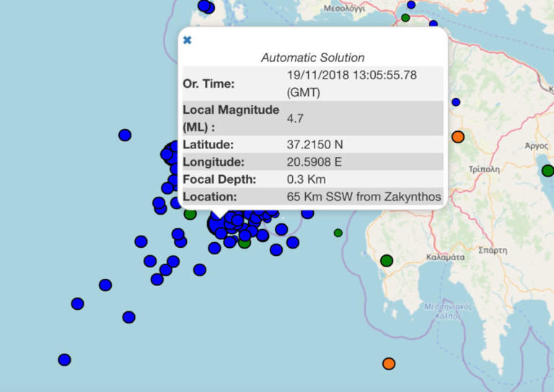The image size is (554, 392).
Task: Open the small blue marker right of popup
Action: (456, 102)
